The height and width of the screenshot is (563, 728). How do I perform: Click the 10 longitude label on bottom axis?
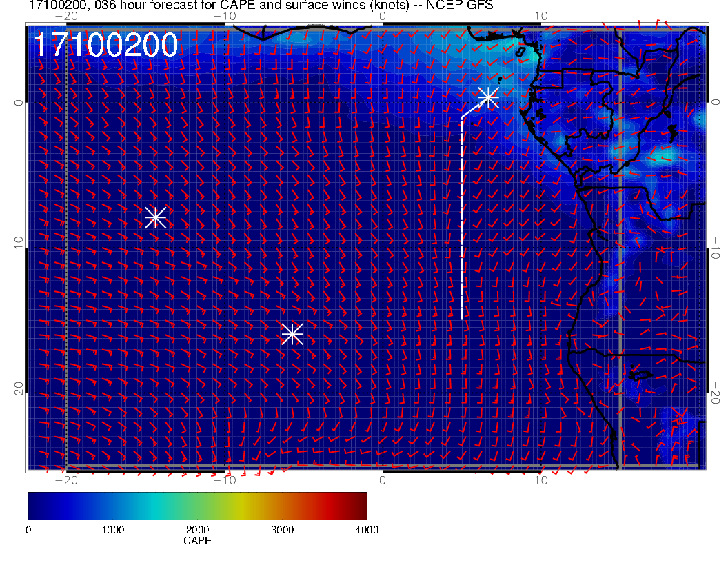541,480
